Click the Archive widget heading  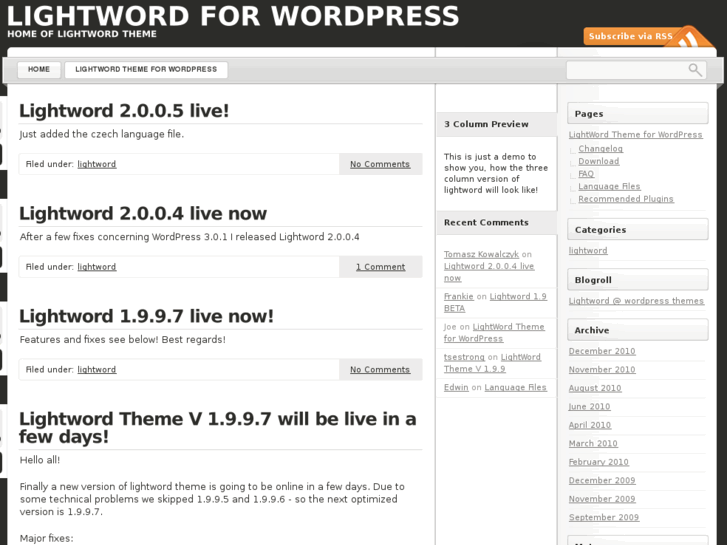tap(638, 330)
